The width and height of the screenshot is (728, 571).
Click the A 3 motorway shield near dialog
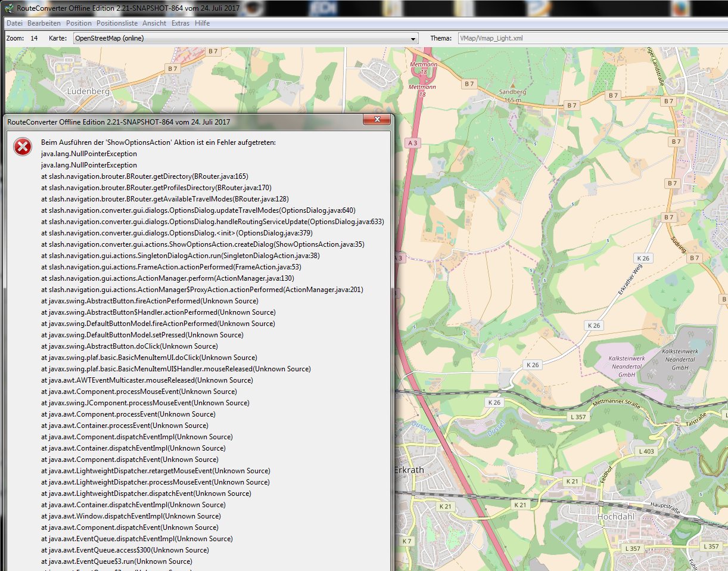coord(413,143)
